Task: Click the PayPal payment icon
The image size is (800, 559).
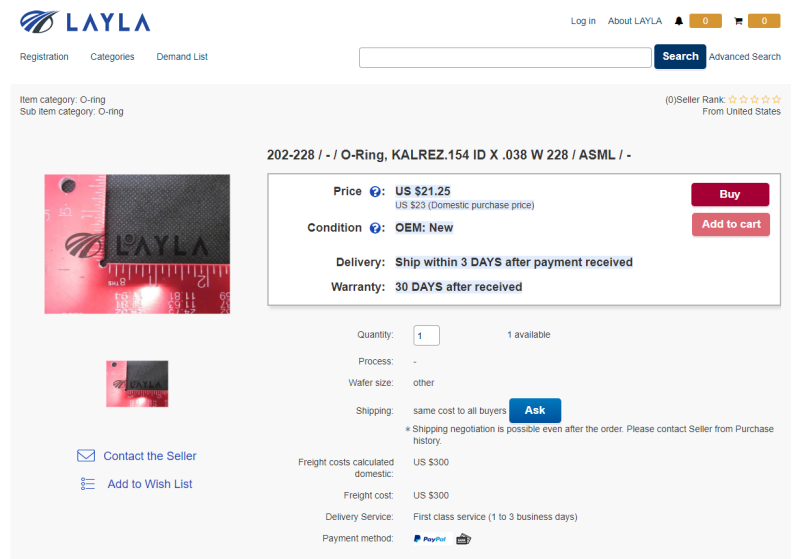Action: point(432,539)
